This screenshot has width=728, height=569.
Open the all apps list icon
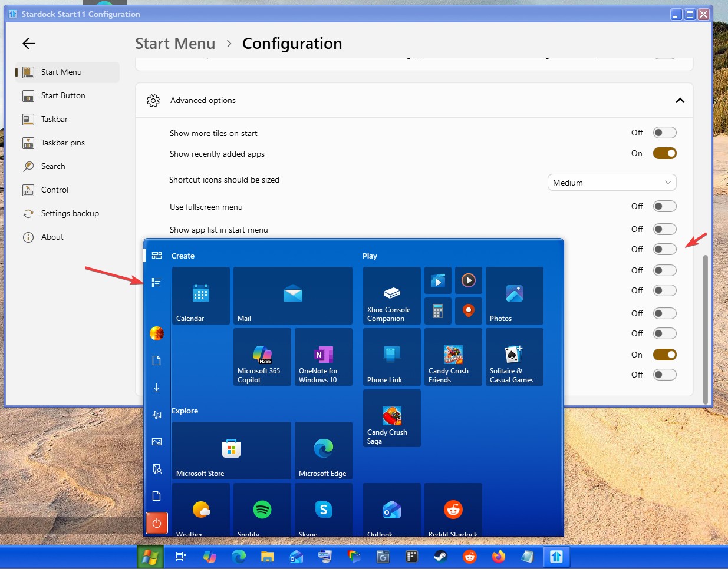pos(157,283)
